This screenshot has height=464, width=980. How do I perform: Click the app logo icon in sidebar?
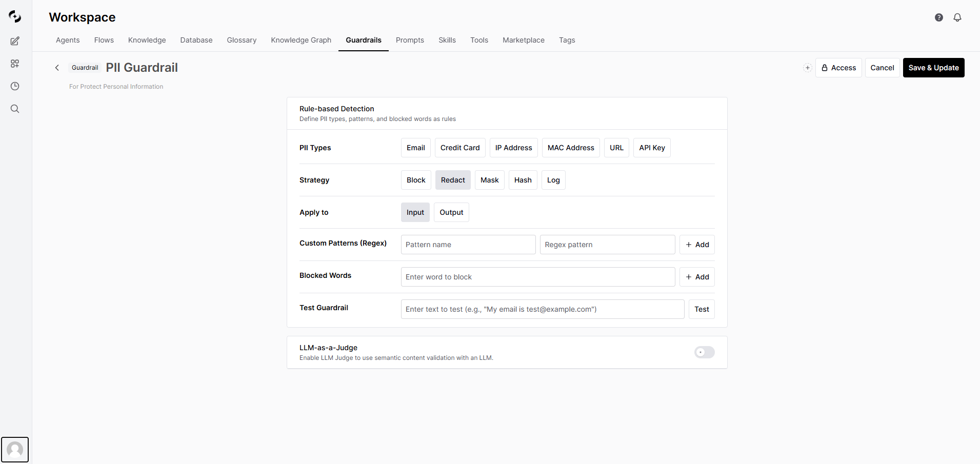pos(15,17)
